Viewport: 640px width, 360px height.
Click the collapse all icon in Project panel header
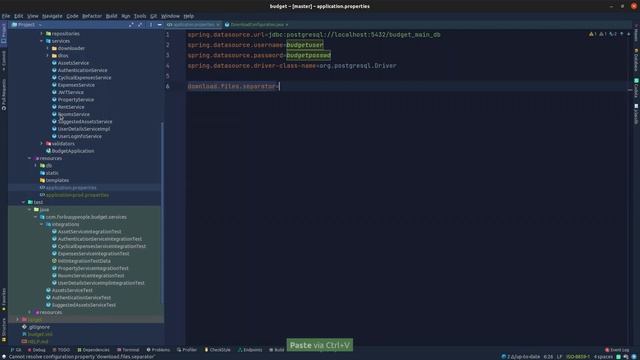tap(140, 25)
